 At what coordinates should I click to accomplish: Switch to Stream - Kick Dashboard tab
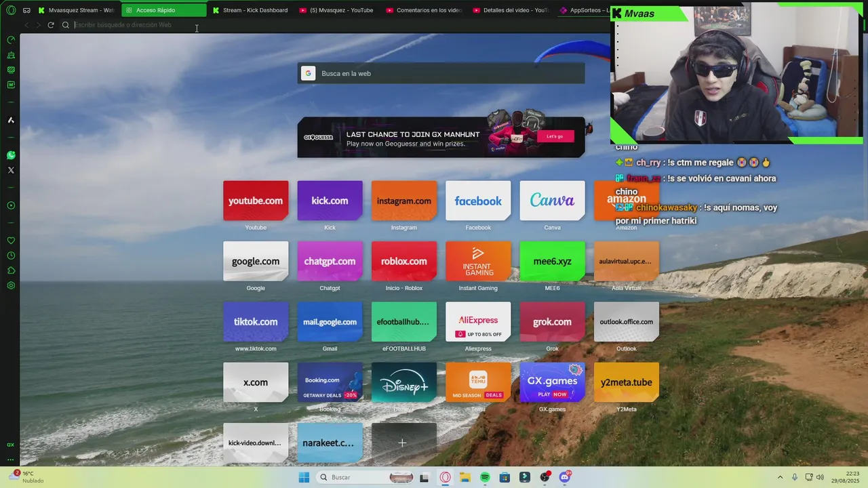pos(251,10)
